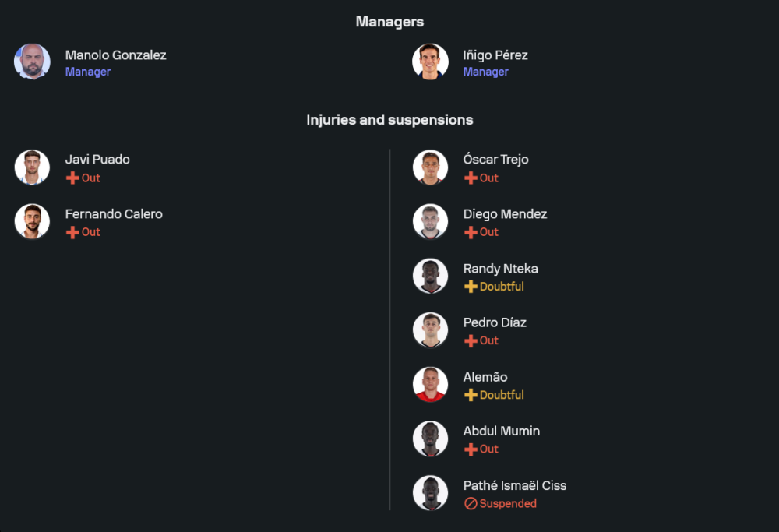This screenshot has height=532, width=779.
Task: Click the yellow doubtful cross under Alemão
Action: click(x=471, y=395)
